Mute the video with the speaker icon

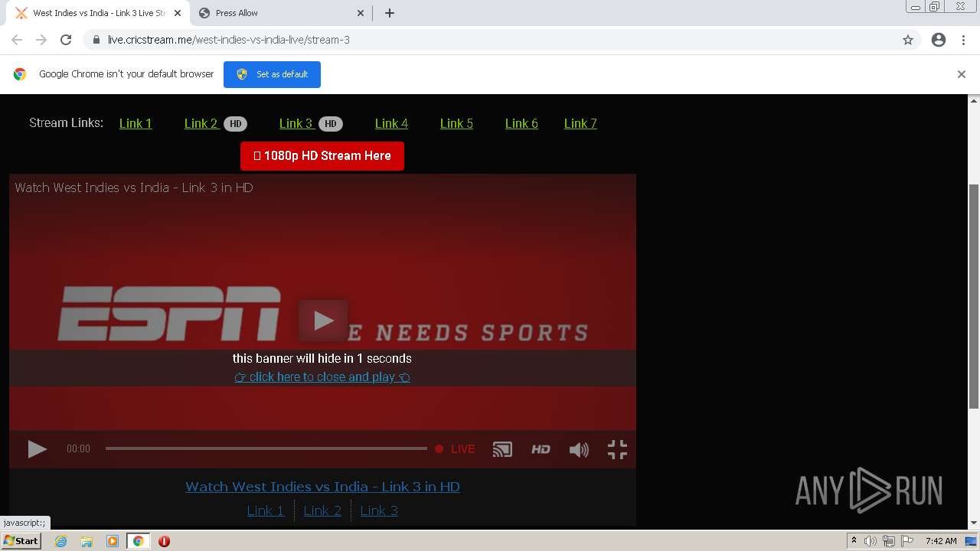[x=579, y=449]
